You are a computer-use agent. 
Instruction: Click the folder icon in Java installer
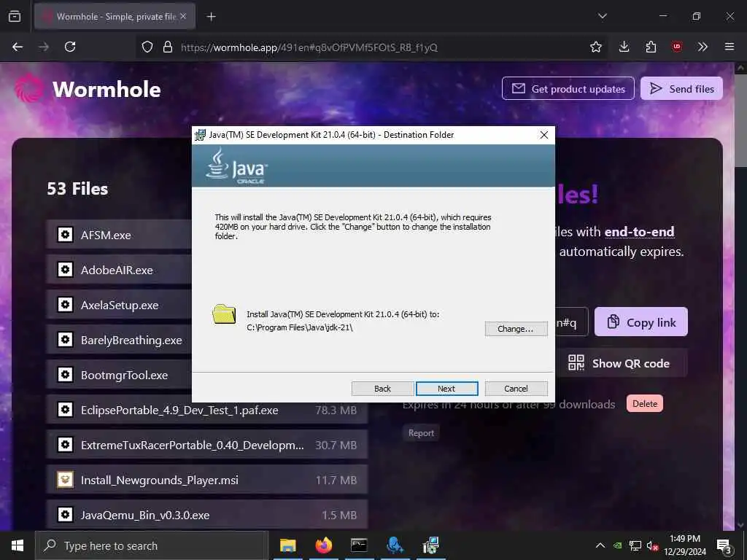(224, 314)
